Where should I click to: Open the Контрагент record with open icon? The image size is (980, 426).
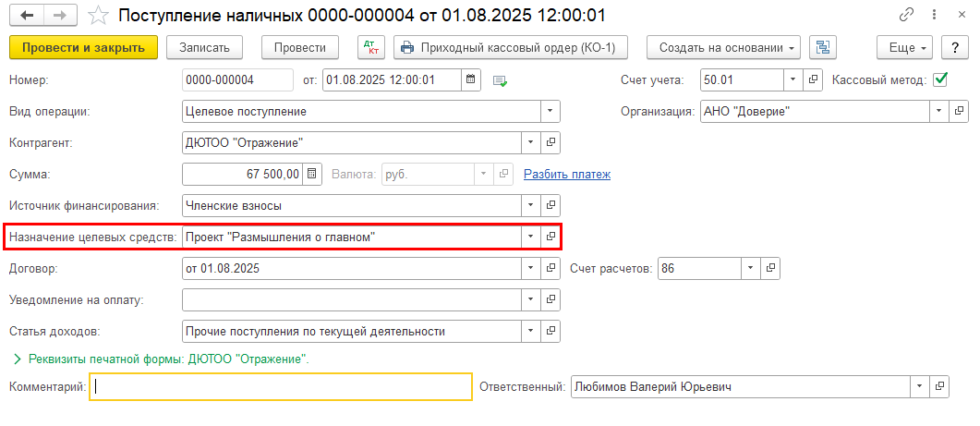point(550,142)
